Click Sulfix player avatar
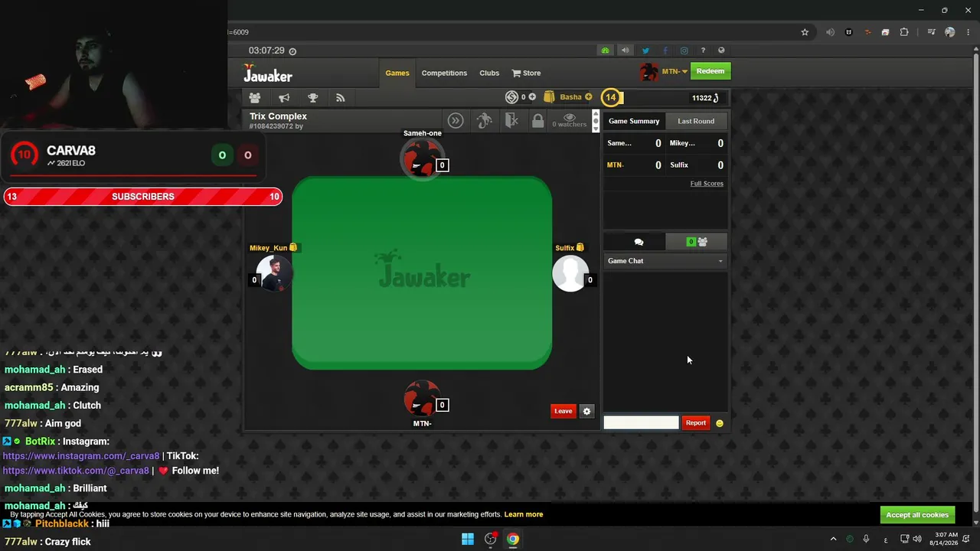 [x=570, y=273]
